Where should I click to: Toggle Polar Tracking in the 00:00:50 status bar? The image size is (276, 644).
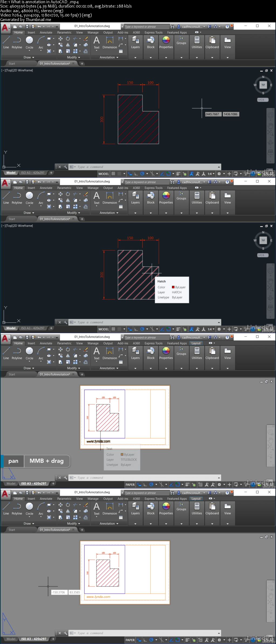point(142,329)
